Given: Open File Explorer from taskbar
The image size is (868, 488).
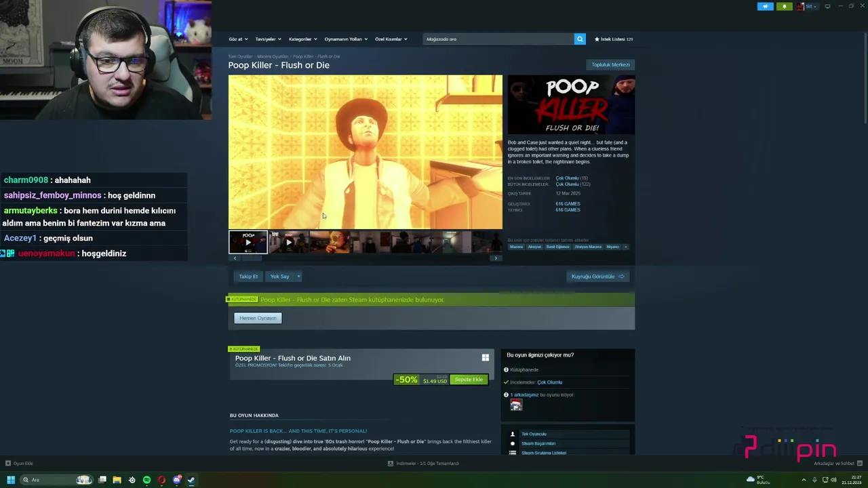Looking at the screenshot, I should pos(117,480).
